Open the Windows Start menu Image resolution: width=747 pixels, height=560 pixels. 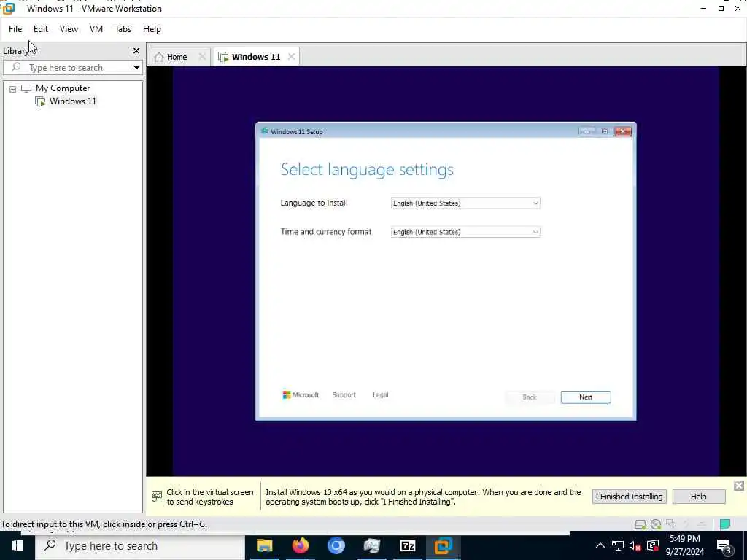18,545
